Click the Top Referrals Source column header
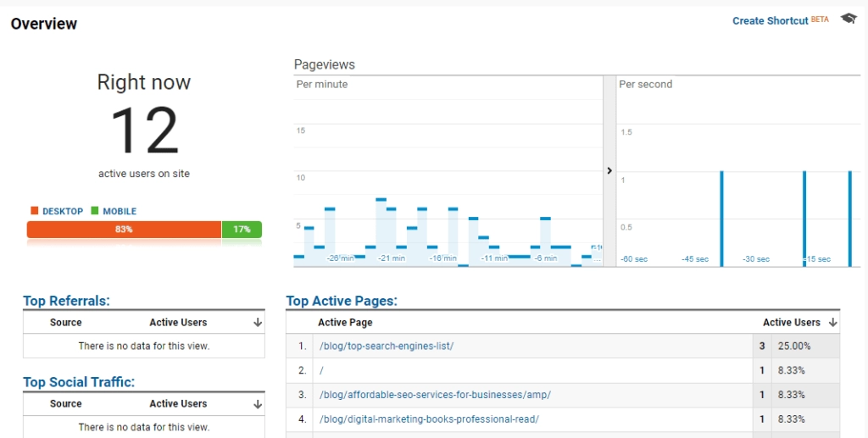This screenshot has height=438, width=868. coord(66,323)
